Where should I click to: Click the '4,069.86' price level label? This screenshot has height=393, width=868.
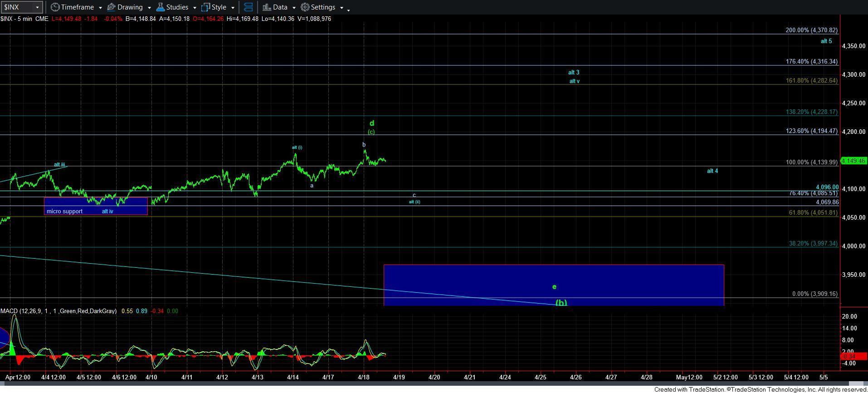(x=827, y=202)
